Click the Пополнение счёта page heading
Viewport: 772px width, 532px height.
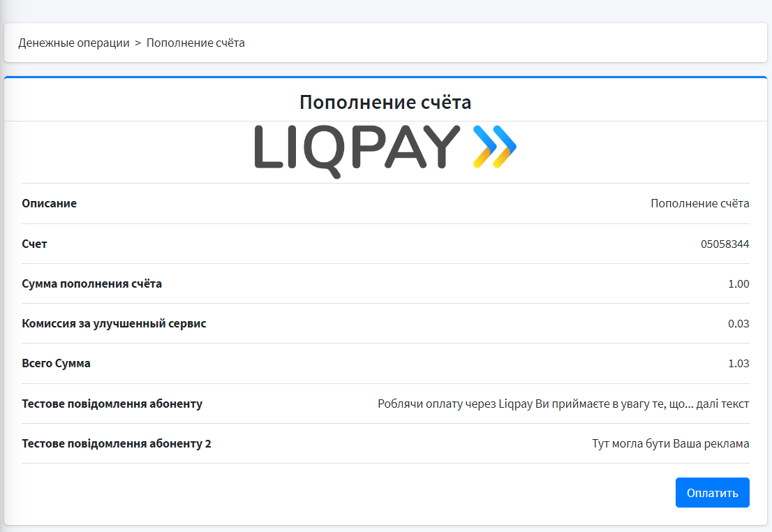(385, 103)
